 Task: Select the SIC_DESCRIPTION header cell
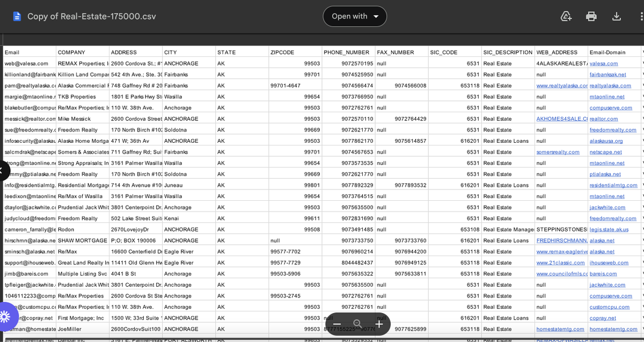point(508,52)
